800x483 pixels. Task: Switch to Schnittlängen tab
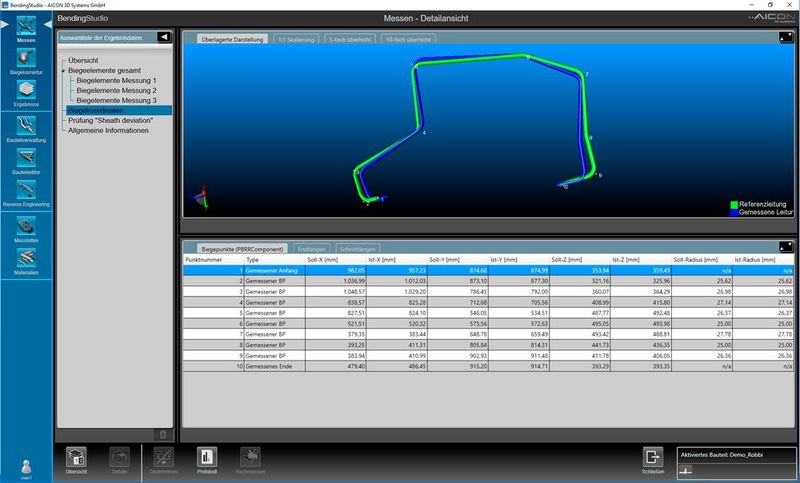pos(358,249)
